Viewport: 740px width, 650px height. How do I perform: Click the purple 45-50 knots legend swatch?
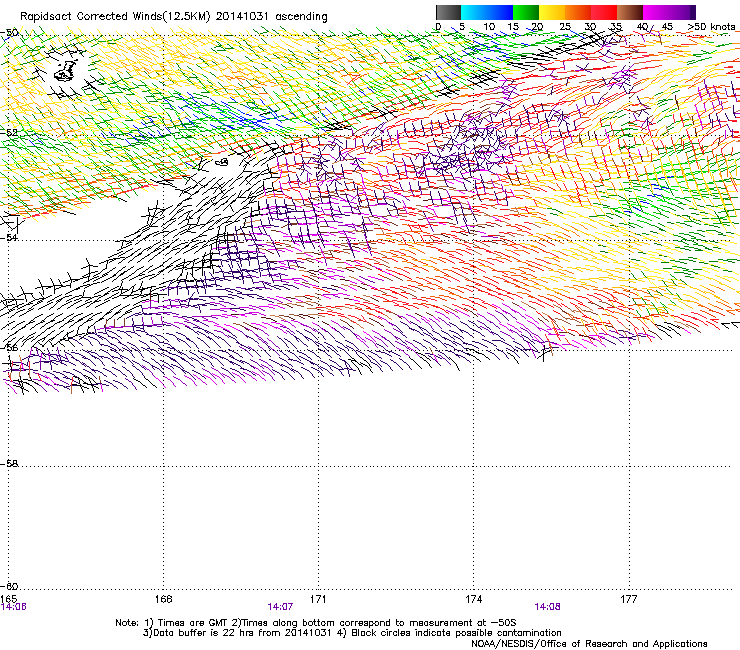coord(682,12)
